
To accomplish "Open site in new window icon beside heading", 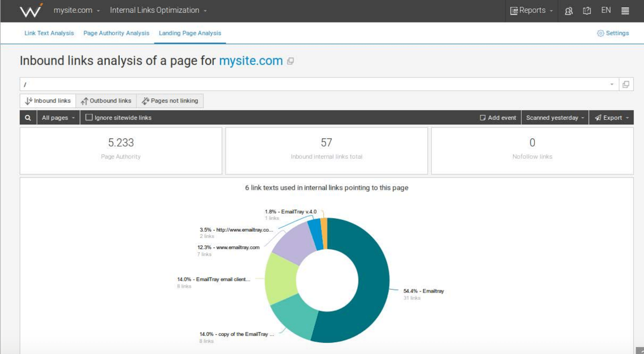I will [290, 61].
